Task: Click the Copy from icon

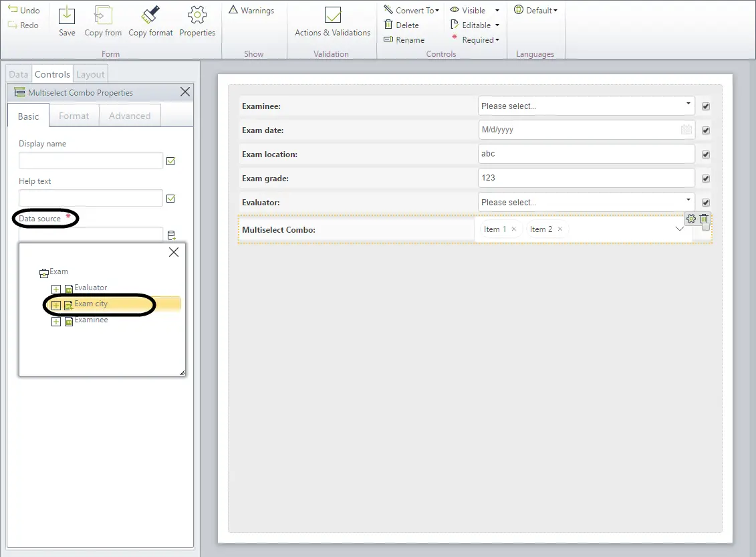Action: click(x=103, y=15)
